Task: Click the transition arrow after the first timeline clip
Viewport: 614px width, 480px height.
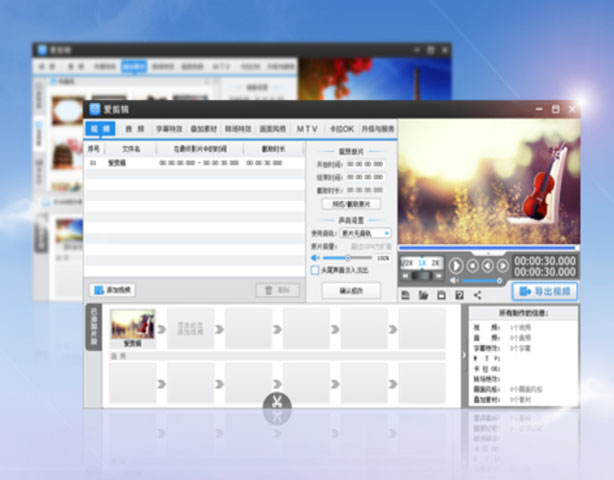Action: point(161,329)
